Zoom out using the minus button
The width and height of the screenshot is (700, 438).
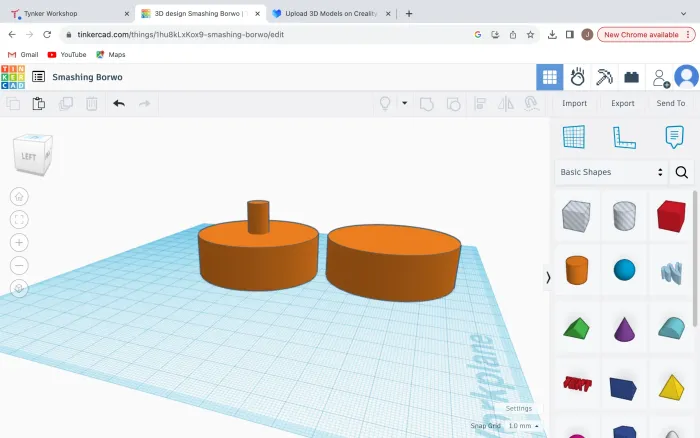tap(20, 265)
